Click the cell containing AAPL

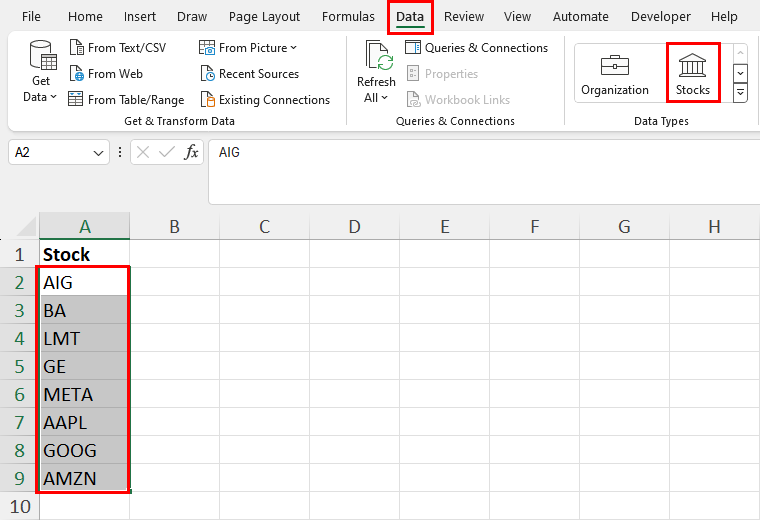84,422
